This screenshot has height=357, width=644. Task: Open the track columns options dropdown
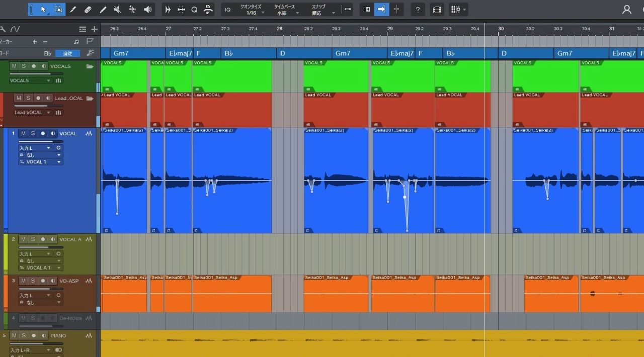tap(458, 10)
